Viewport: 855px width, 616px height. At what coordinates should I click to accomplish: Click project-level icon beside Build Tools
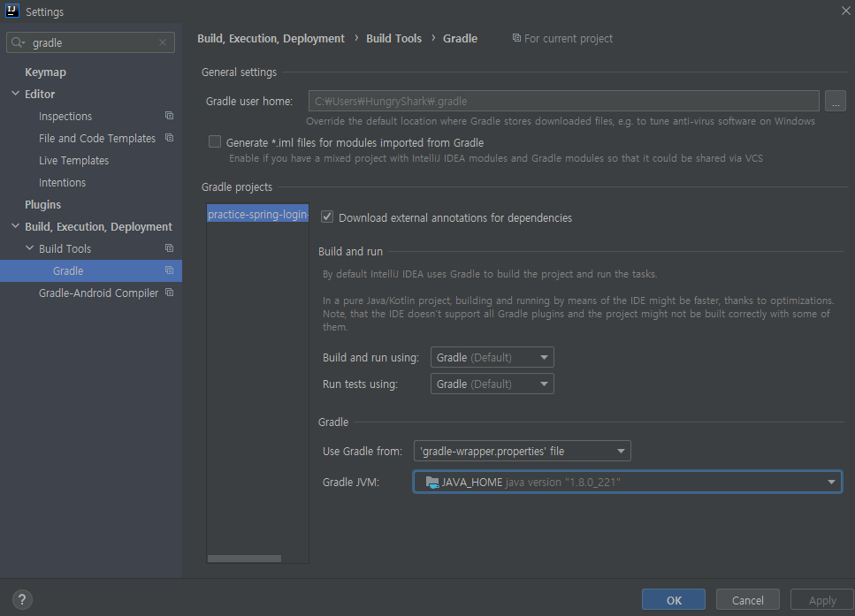[170, 248]
